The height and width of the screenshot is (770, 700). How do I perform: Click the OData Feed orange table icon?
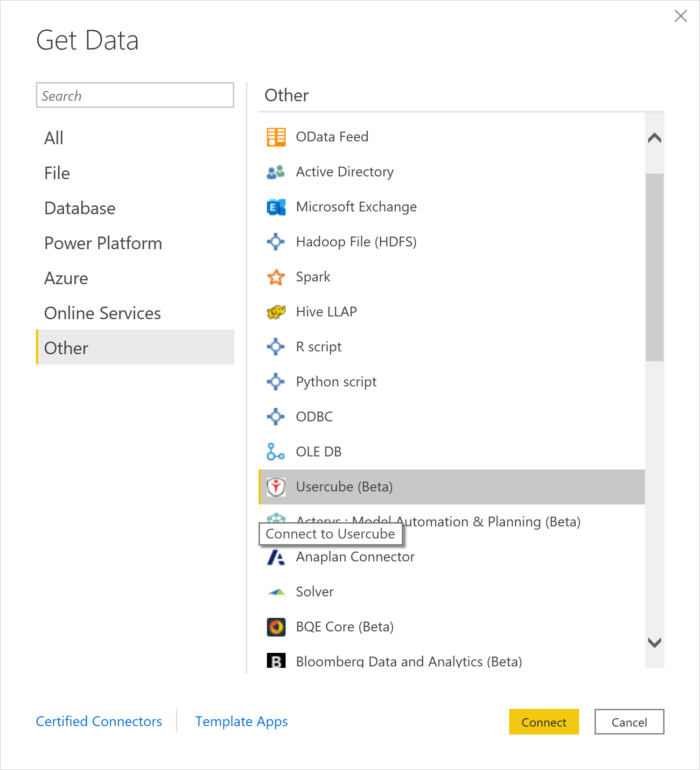276,137
